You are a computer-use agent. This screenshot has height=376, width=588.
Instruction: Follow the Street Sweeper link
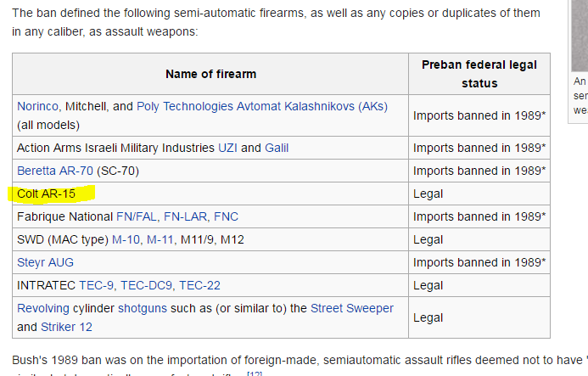(352, 308)
